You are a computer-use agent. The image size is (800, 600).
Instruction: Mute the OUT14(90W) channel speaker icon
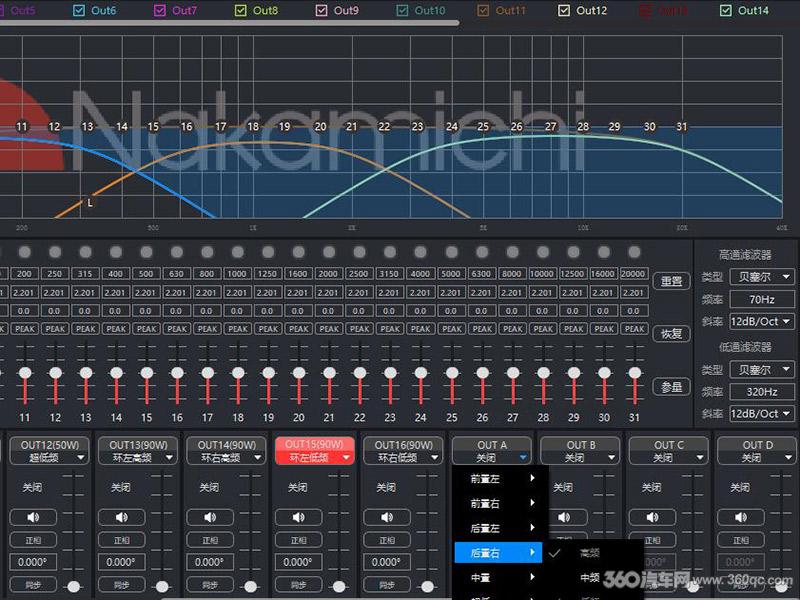(x=210, y=517)
